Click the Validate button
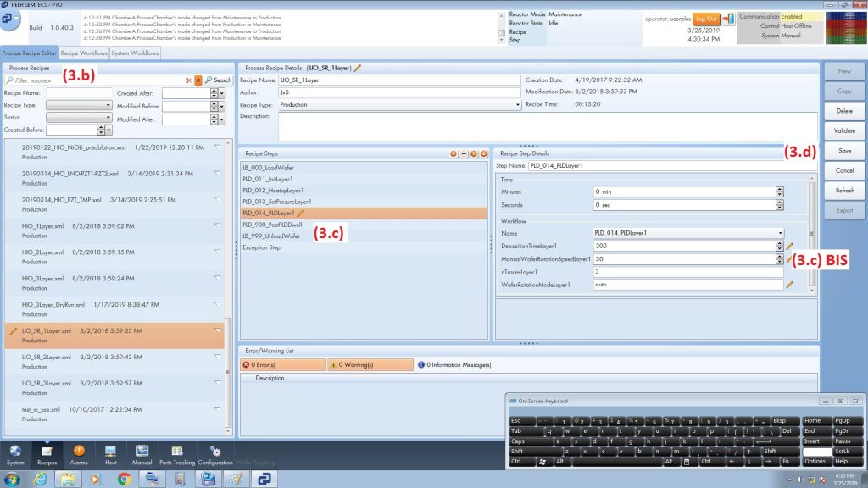The height and width of the screenshot is (488, 868). [844, 131]
